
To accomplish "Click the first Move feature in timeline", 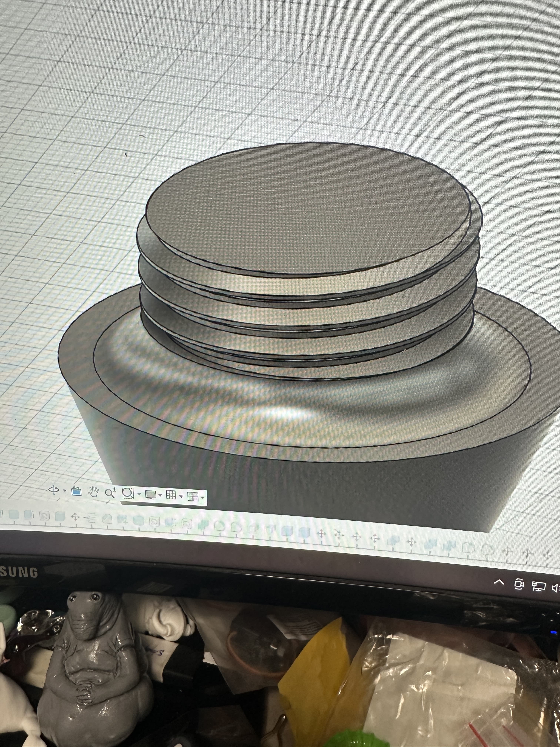I will [x=75, y=517].
